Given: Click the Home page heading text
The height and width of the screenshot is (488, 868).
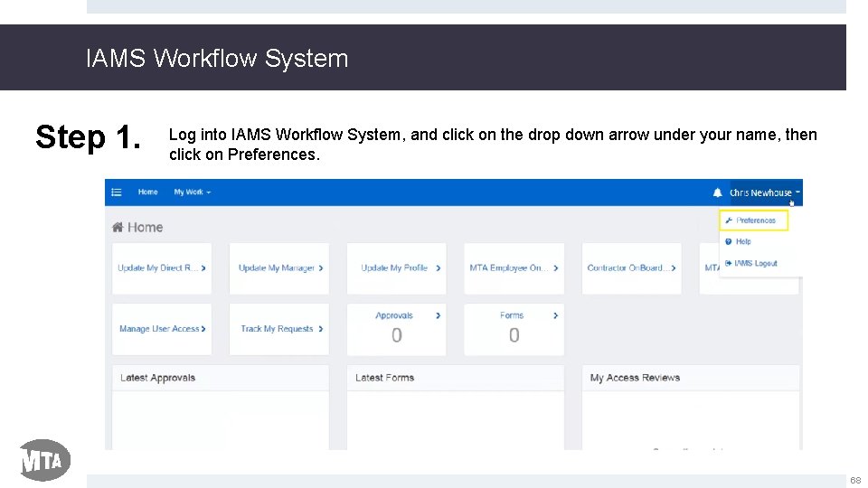Looking at the screenshot, I should tap(145, 227).
